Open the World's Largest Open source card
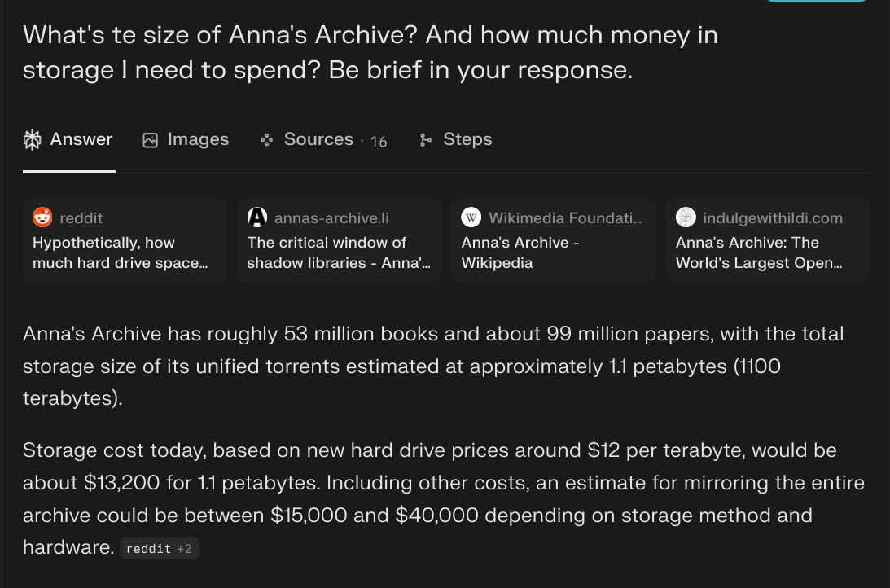This screenshot has height=588, width=890. pyautogui.click(x=768, y=240)
